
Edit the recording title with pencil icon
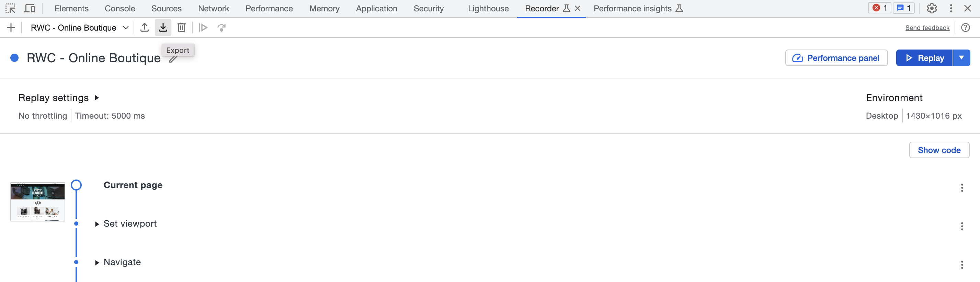173,59
